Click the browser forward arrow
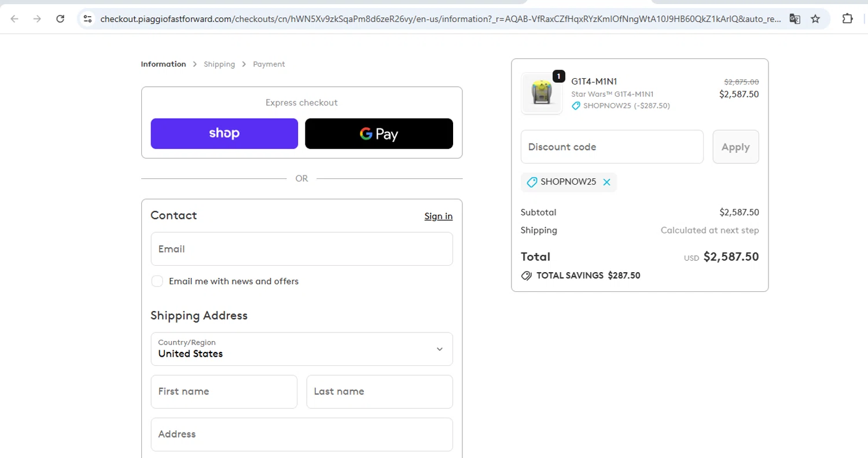 click(37, 19)
